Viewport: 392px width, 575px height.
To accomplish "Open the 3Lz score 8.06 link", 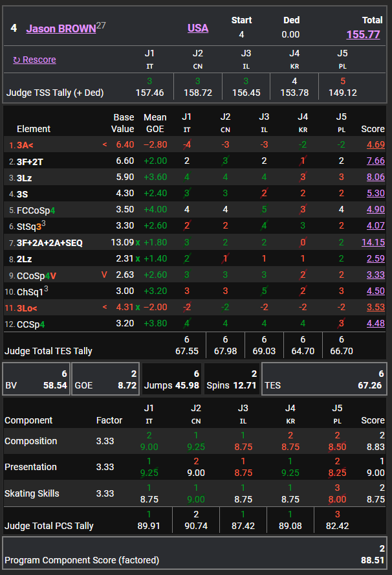I will click(375, 177).
